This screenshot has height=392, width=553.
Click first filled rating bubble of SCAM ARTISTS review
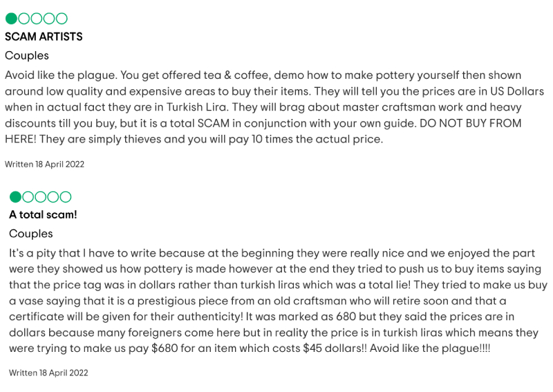[x=11, y=19]
